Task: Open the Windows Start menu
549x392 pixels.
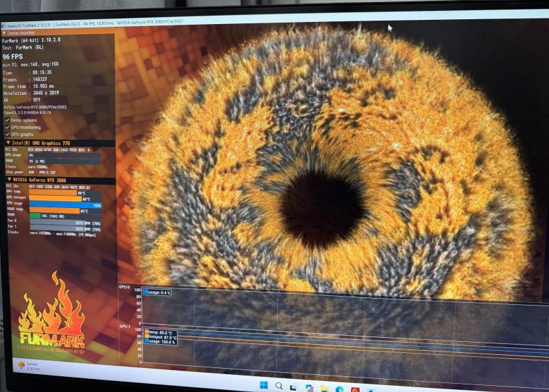Action: (x=264, y=385)
